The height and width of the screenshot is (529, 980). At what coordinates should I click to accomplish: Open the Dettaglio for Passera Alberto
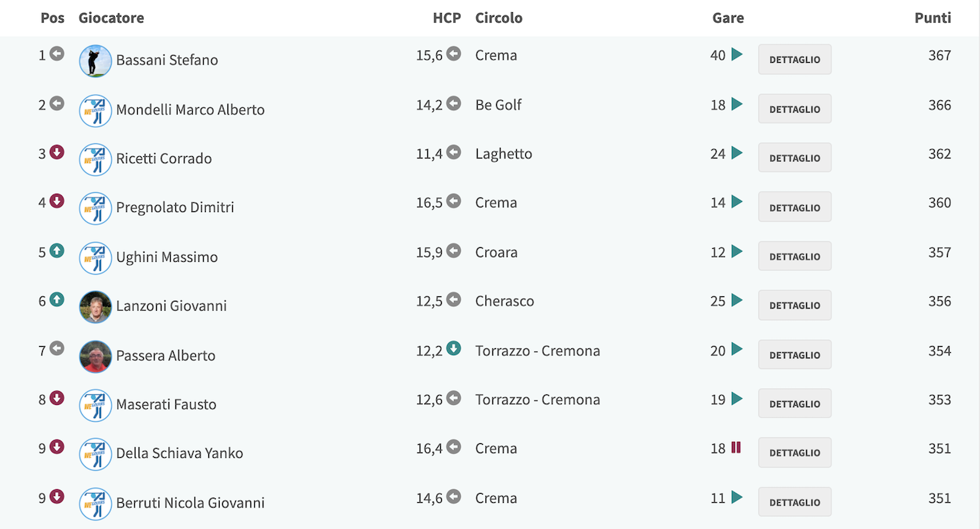coord(795,354)
